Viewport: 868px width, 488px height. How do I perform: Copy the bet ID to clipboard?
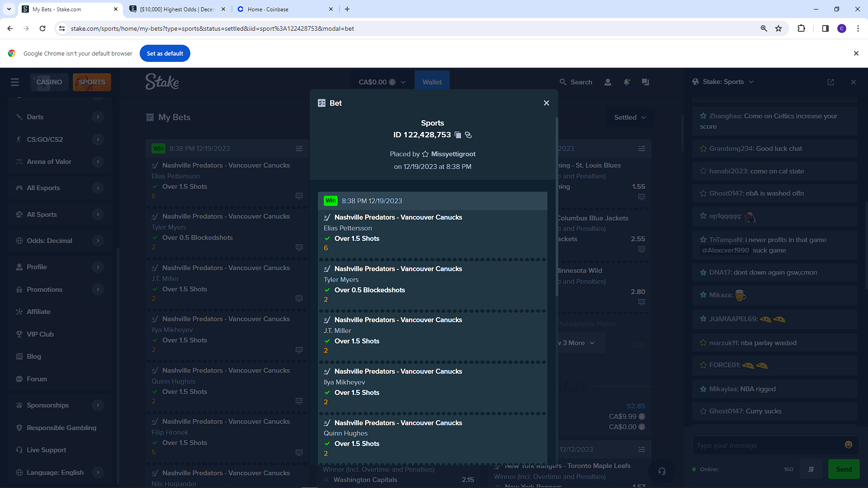(x=458, y=135)
